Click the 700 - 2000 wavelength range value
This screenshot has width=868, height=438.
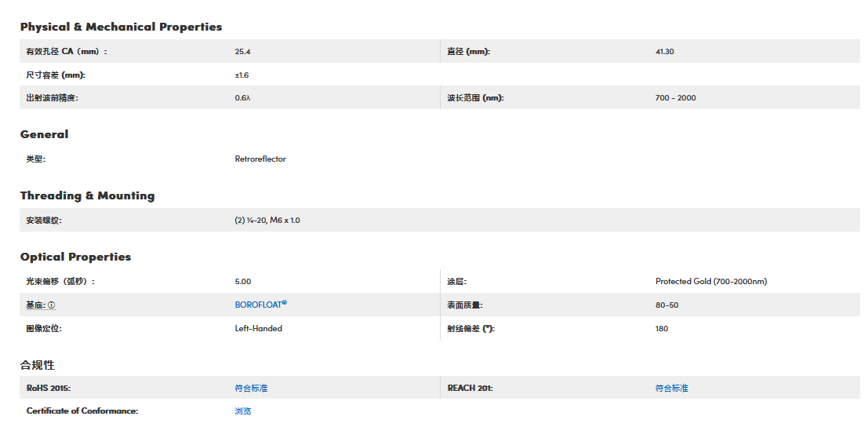coord(675,98)
